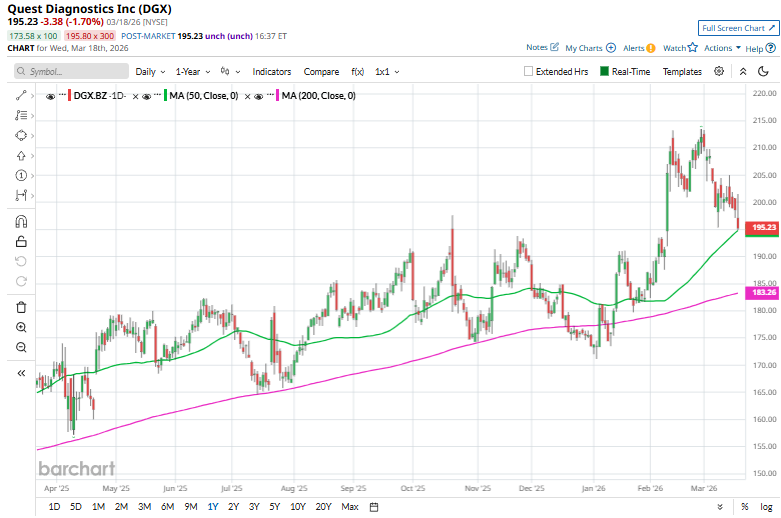Zoom out using the magnifier minus icon
This screenshot has width=781, height=518.
pyautogui.click(x=21, y=347)
